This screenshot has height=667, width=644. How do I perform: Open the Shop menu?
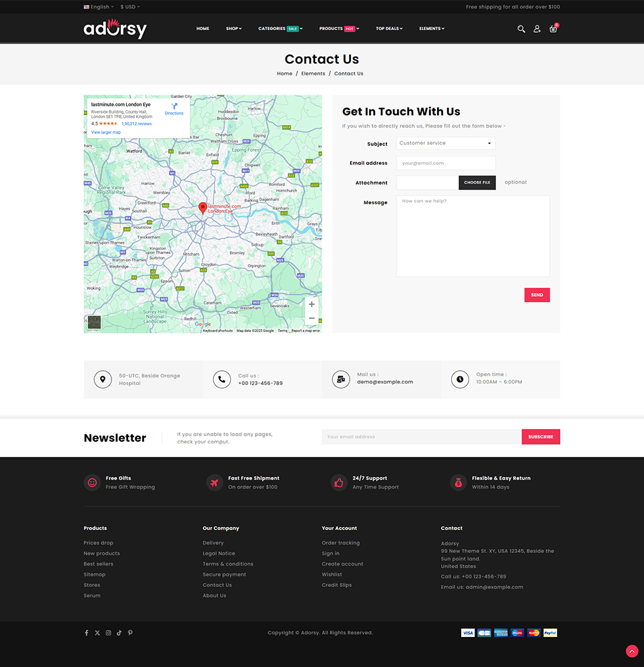[x=234, y=29]
